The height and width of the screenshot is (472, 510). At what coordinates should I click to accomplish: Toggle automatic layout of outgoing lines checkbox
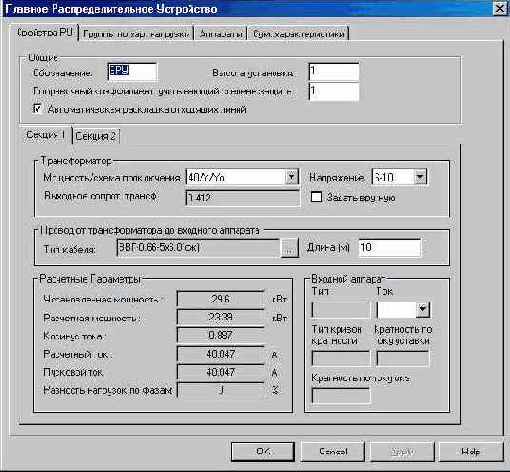[37, 109]
